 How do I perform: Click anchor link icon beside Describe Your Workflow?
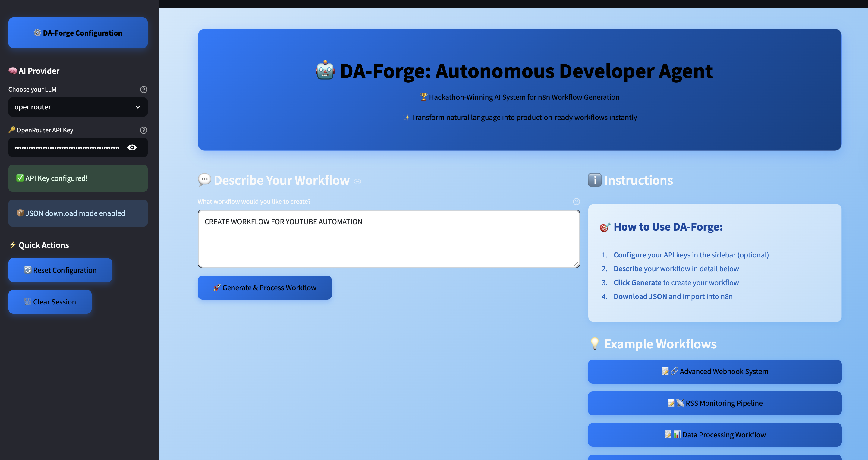pyautogui.click(x=357, y=181)
